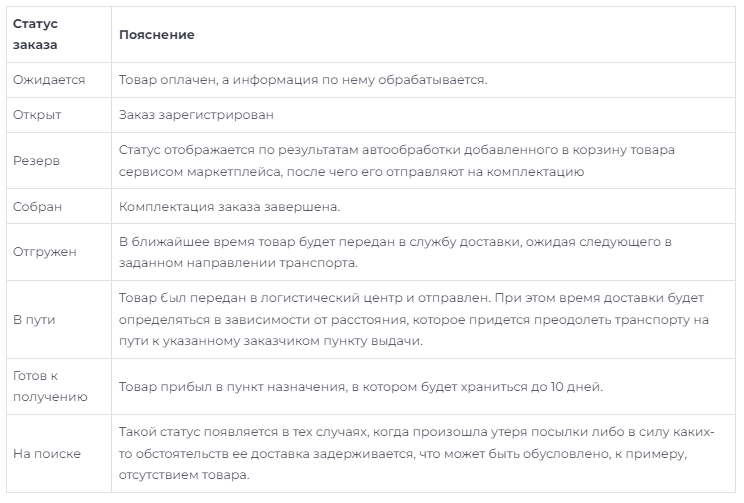This screenshot has width=744, height=503.
Task: Click the words 'отсутствием товара'
Action: pos(184,475)
